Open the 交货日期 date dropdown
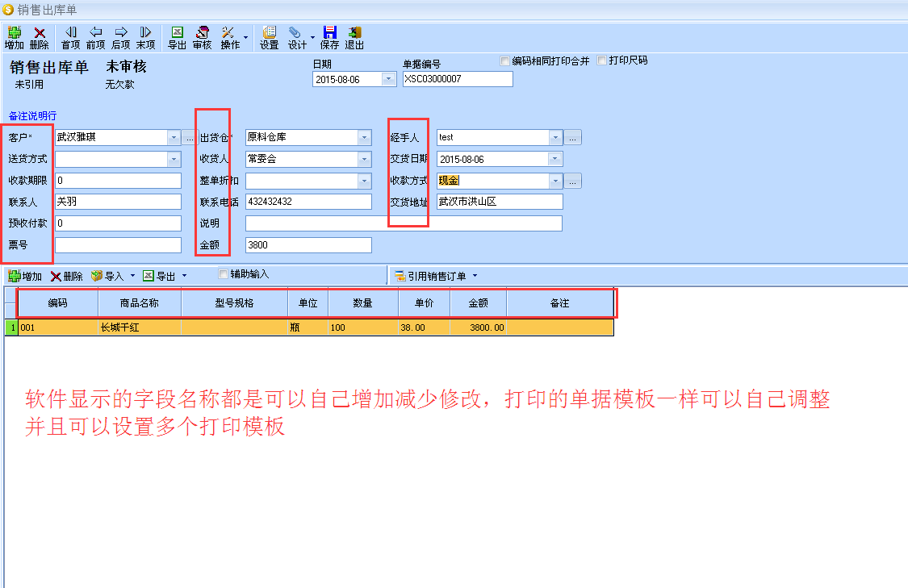This screenshot has width=908, height=588. tap(554, 159)
